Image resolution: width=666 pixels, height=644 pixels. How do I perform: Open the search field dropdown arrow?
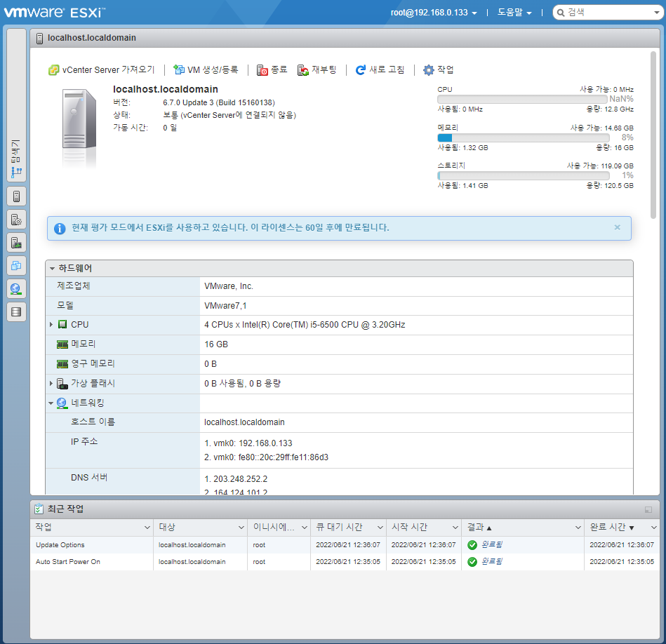657,13
